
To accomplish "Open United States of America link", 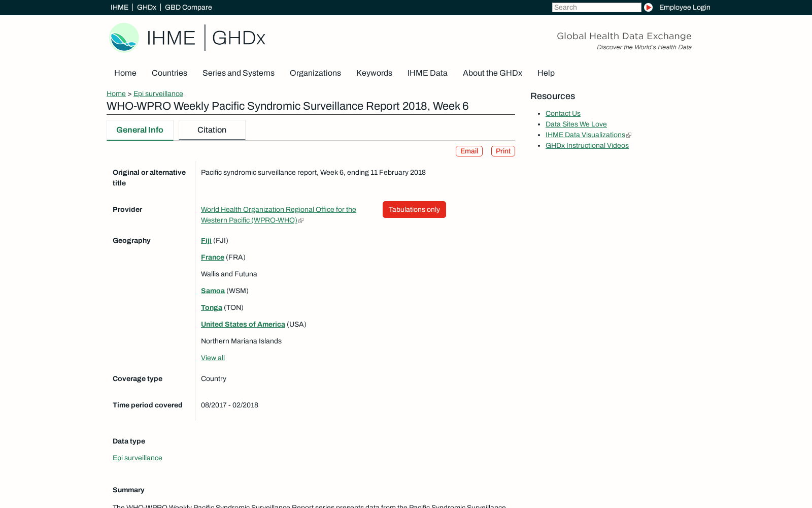I will 243,324.
